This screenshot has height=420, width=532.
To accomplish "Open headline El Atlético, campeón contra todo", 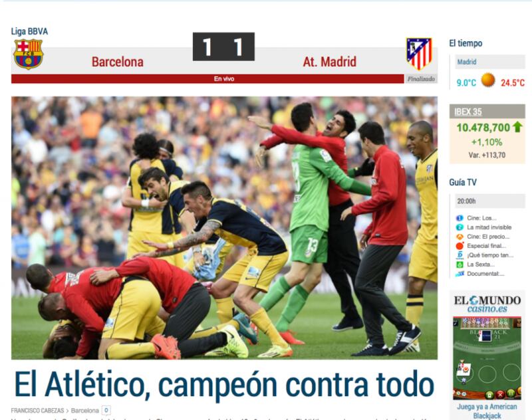I will [x=224, y=384].
